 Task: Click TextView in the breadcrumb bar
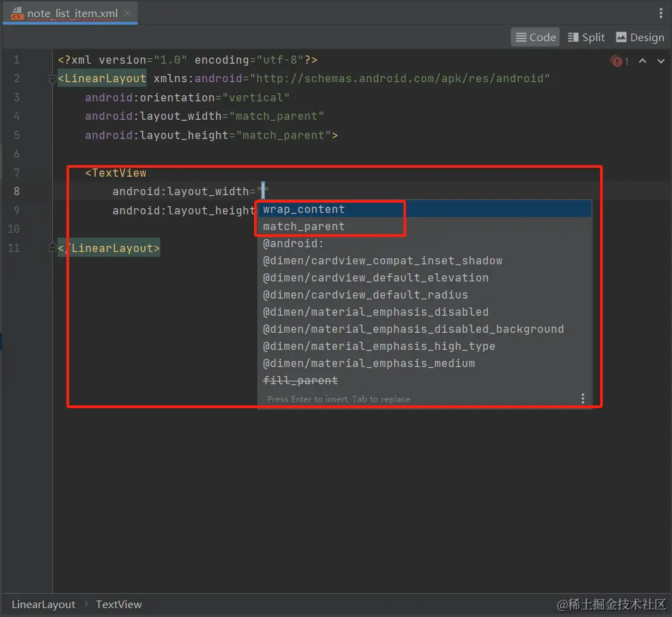119,604
